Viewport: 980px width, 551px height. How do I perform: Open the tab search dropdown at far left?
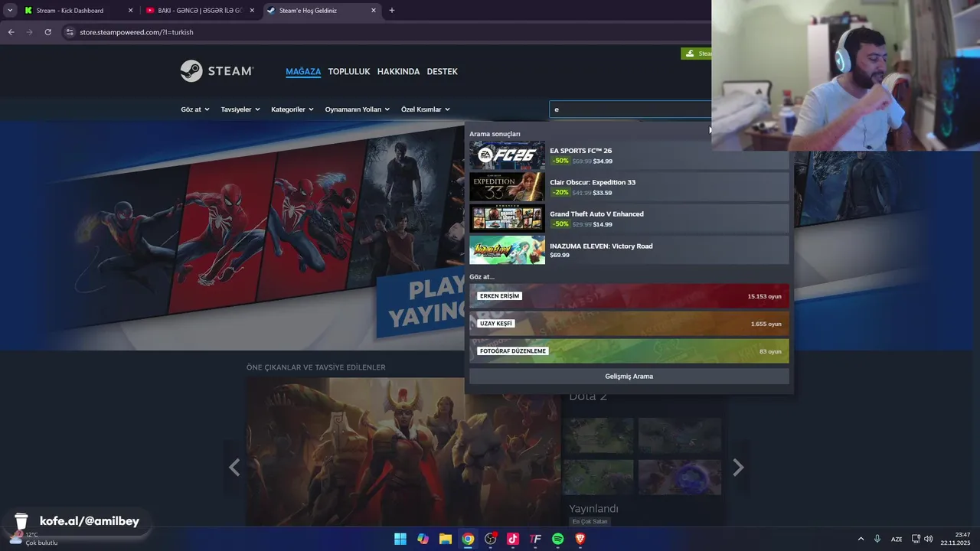tap(10, 11)
